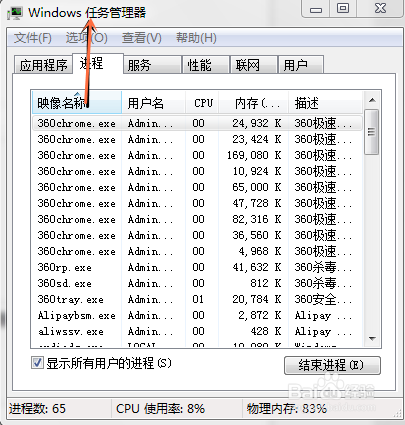Minimize the Task Manager window

316,9
